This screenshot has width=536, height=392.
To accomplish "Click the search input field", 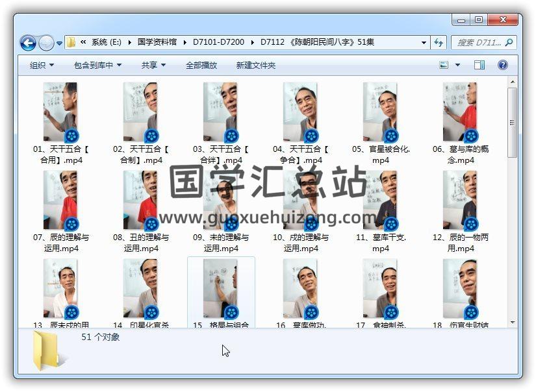I will pyautogui.click(x=478, y=42).
